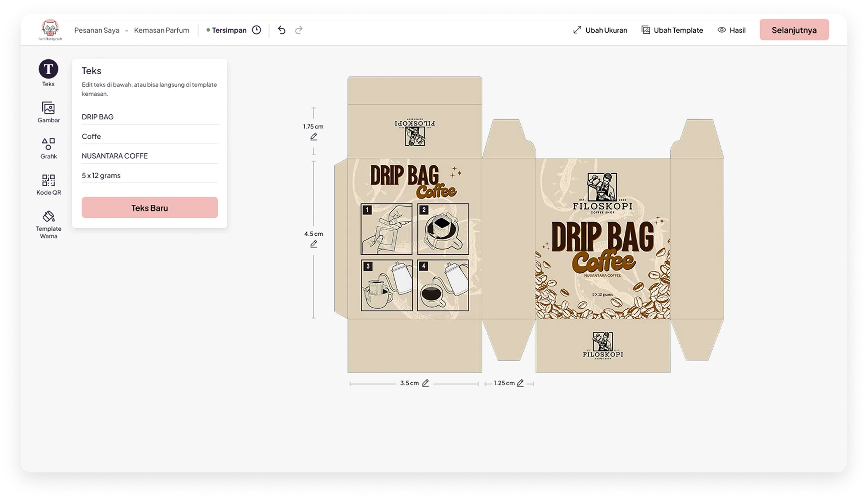The height and width of the screenshot is (500, 868).
Task: Open the Gambar image panel
Action: [x=48, y=108]
